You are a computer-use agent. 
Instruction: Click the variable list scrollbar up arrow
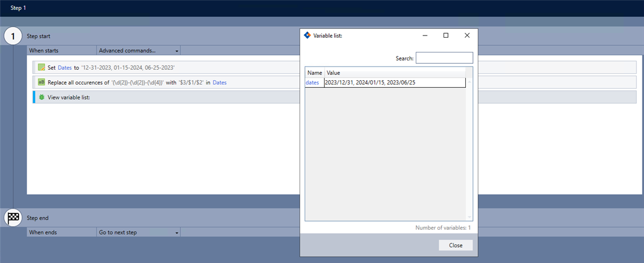tap(470, 81)
